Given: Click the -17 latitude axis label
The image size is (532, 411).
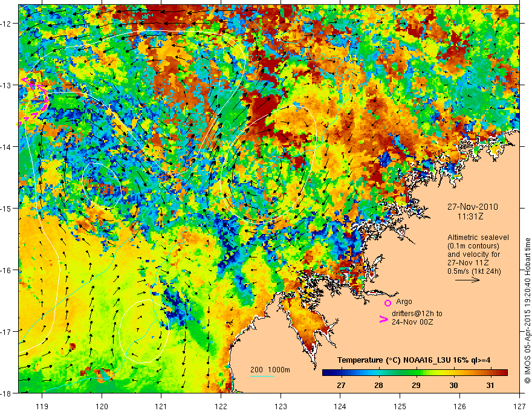Looking at the screenshot, I should tap(6, 331).
